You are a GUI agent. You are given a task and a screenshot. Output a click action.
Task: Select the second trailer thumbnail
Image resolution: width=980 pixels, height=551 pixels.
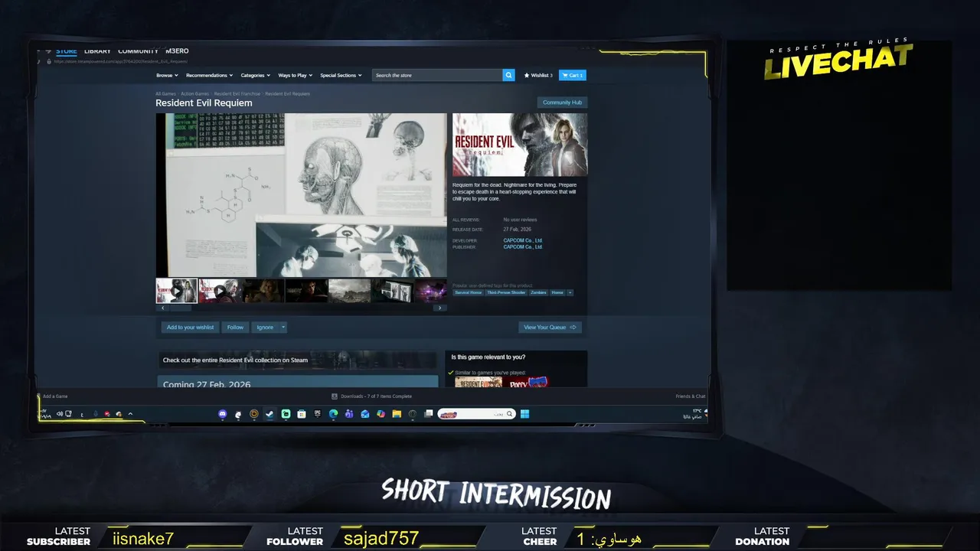pyautogui.click(x=220, y=291)
